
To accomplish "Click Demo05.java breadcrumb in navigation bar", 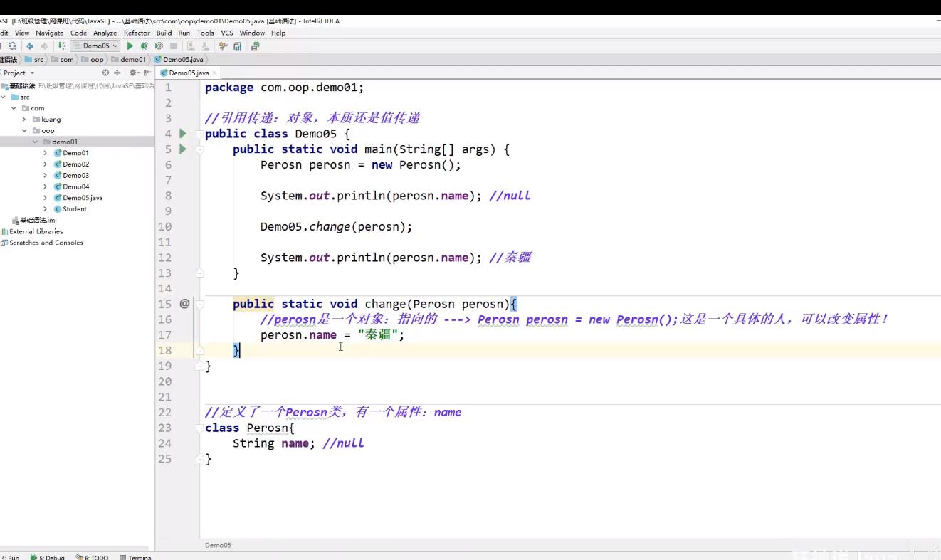I will 178,60.
